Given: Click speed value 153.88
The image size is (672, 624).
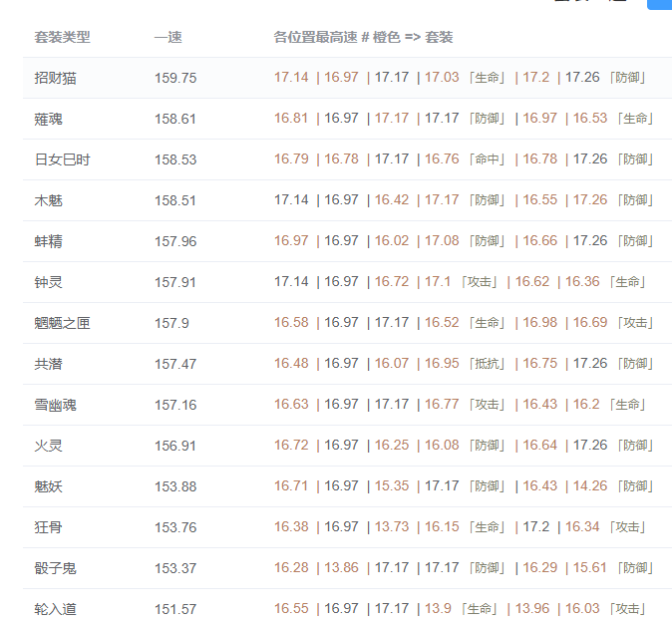Looking at the screenshot, I should 175,486.
